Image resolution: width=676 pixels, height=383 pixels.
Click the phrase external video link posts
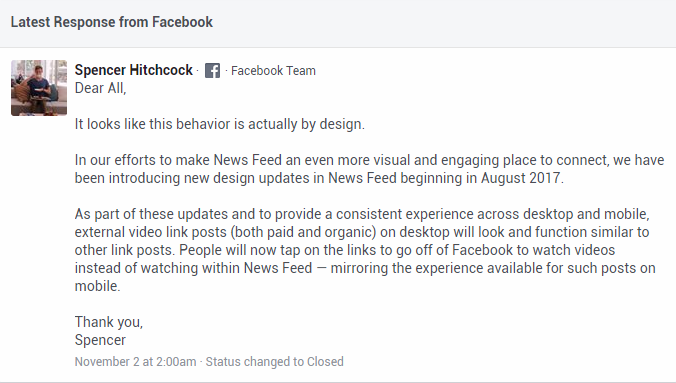point(150,232)
